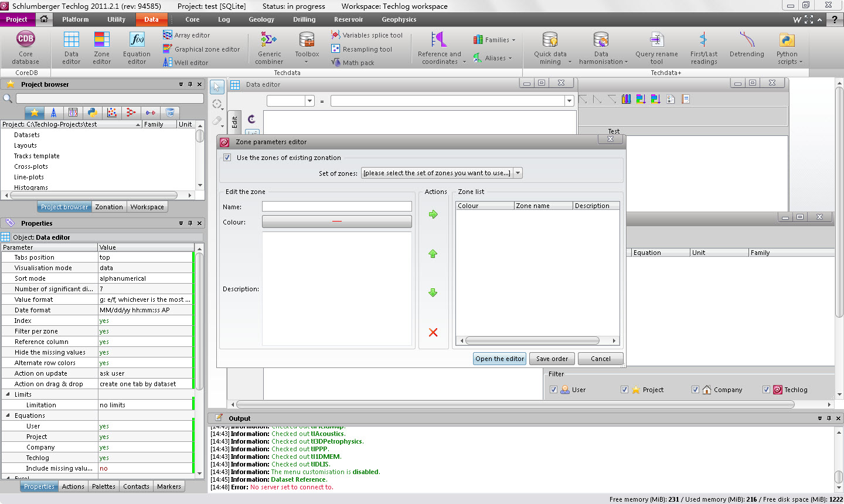Select the Python scripts browser filter

(92, 113)
